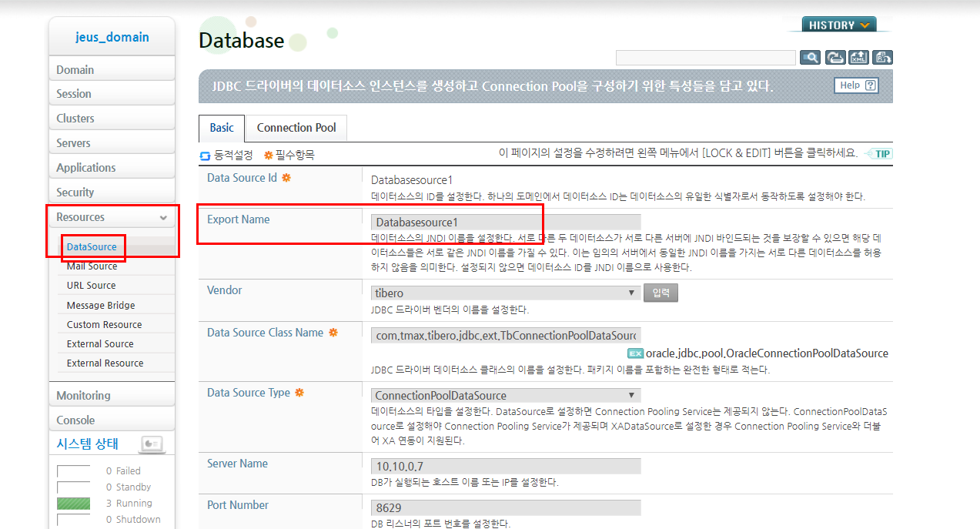Open the Security menu
This screenshot has width=980, height=529.
pyautogui.click(x=112, y=193)
